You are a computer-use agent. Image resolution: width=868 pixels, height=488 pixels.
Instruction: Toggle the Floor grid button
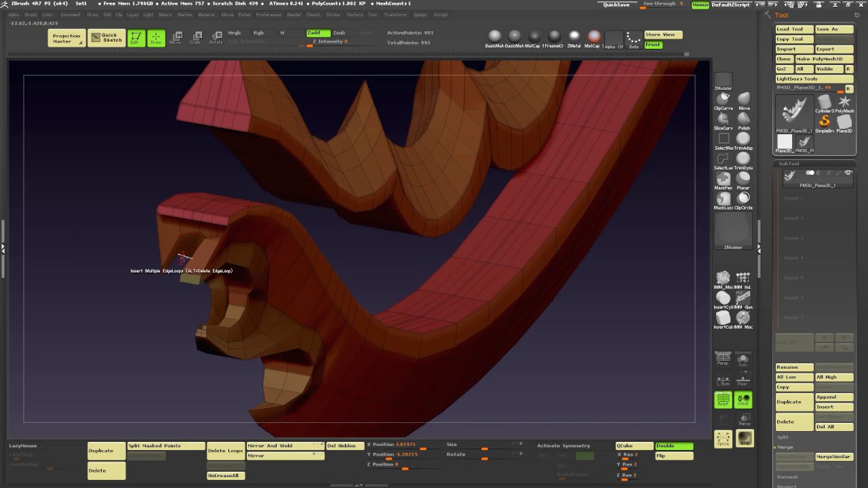coord(744,380)
